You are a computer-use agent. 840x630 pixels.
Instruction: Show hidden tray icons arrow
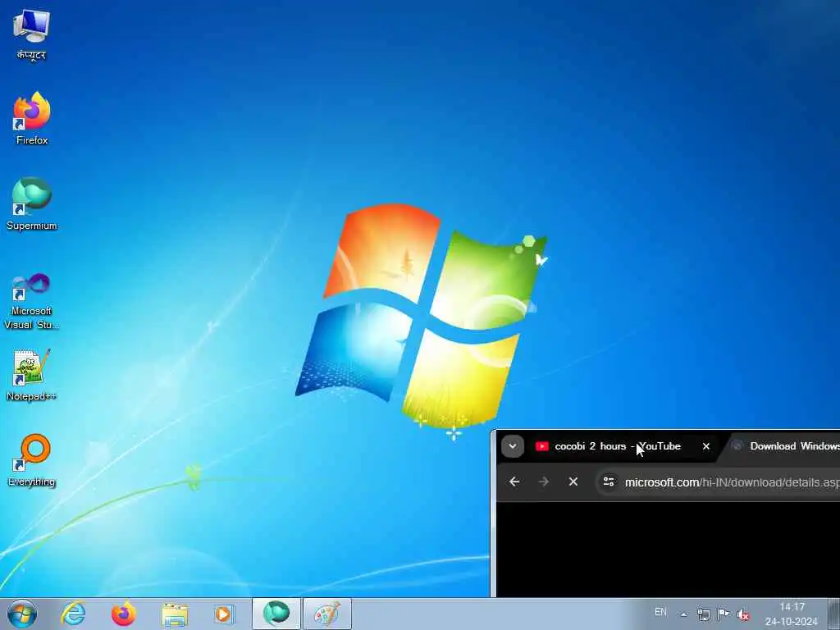click(x=683, y=614)
